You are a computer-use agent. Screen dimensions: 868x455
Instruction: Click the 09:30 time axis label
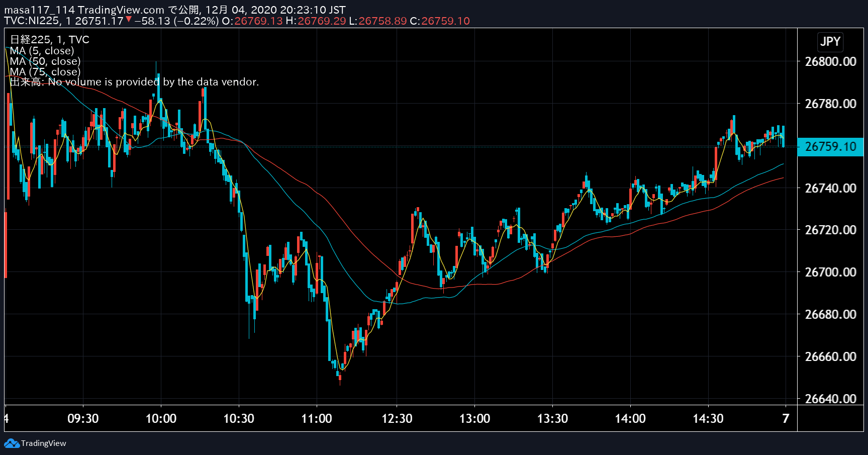pyautogui.click(x=83, y=419)
